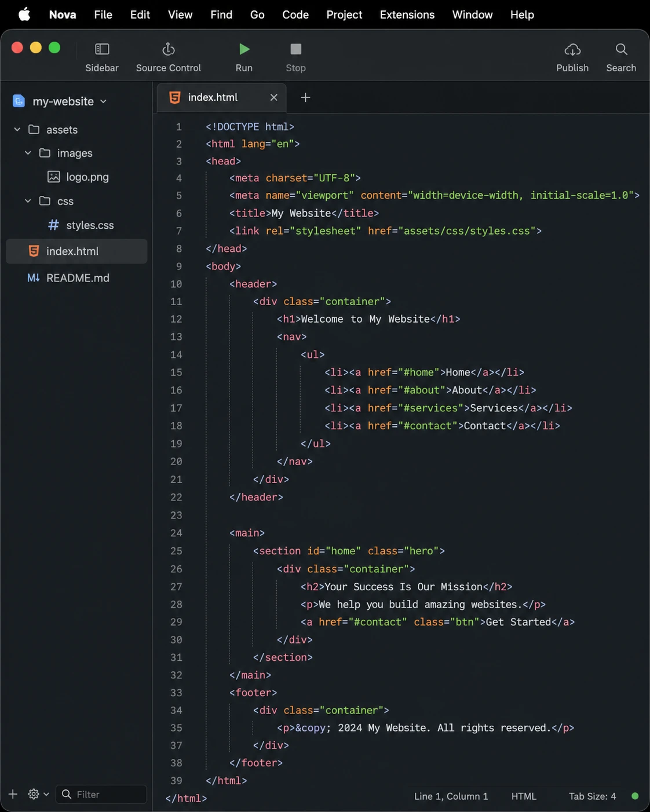Screen dimensions: 650x812
Task: Click the "<title>My Website</title>" code line
Action: point(304,213)
